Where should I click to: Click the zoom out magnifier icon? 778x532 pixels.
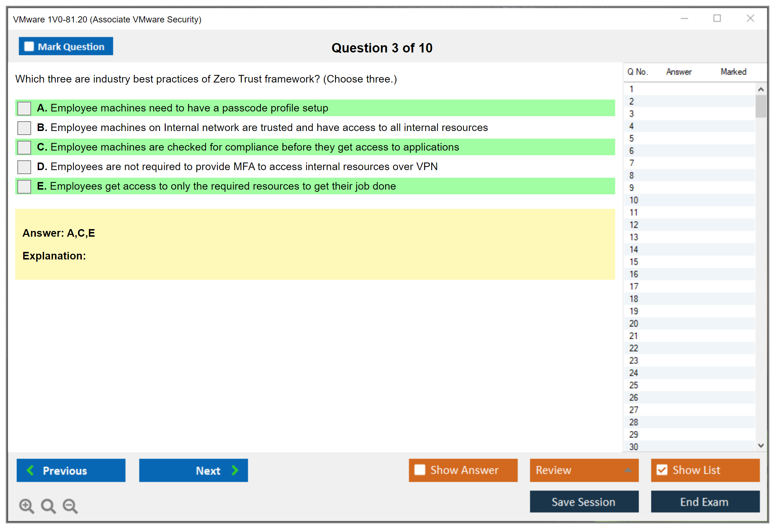(70, 506)
